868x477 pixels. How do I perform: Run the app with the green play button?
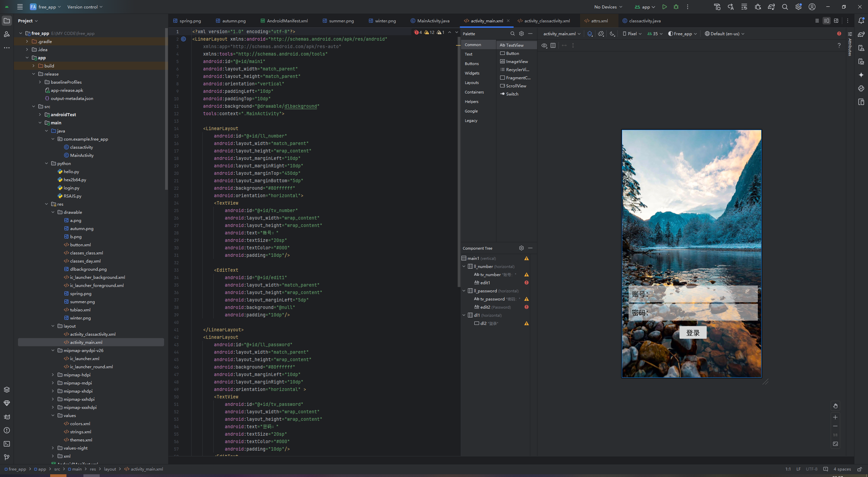[665, 7]
